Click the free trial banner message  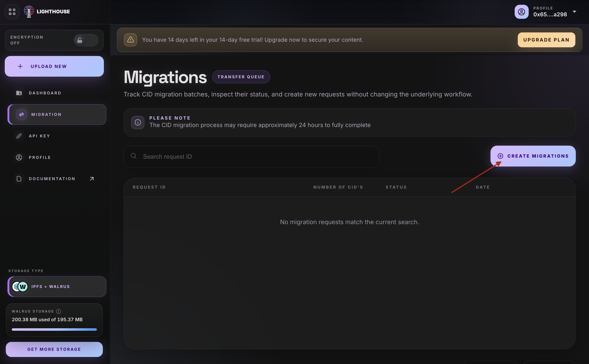(253, 40)
